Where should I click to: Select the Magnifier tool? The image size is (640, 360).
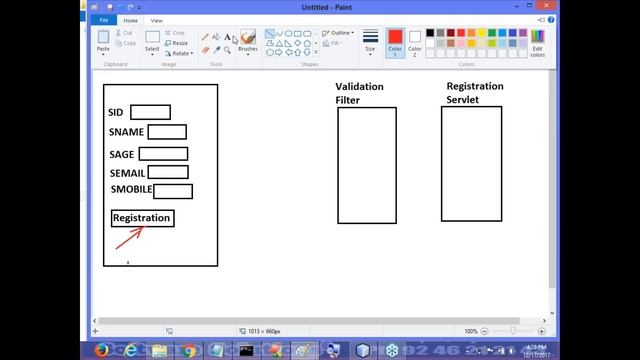coord(227,50)
